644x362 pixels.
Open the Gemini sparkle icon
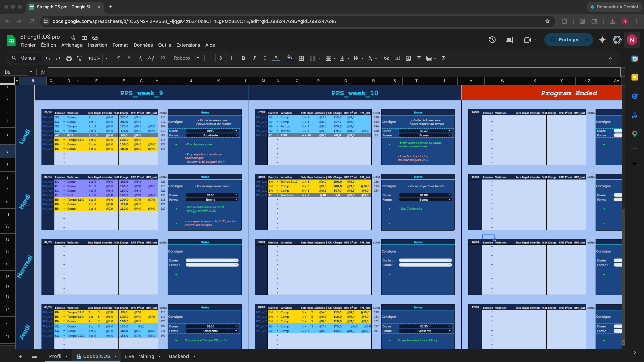pos(602,40)
